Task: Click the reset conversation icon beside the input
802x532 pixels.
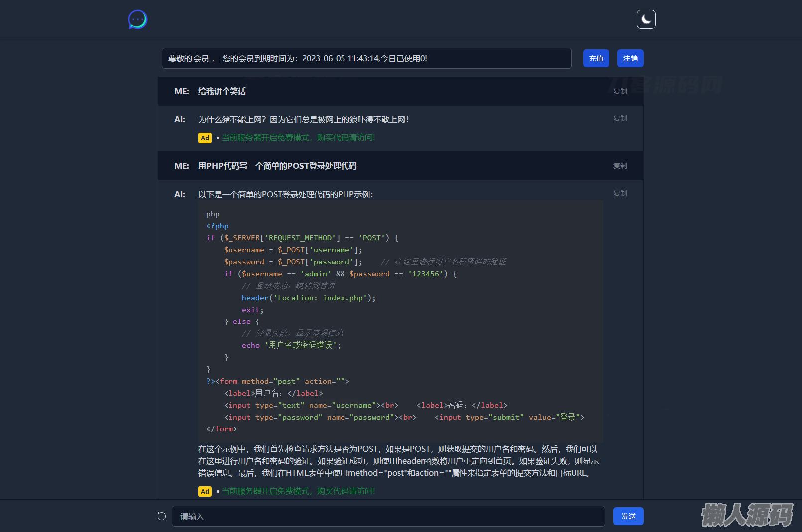Action: pos(162,516)
